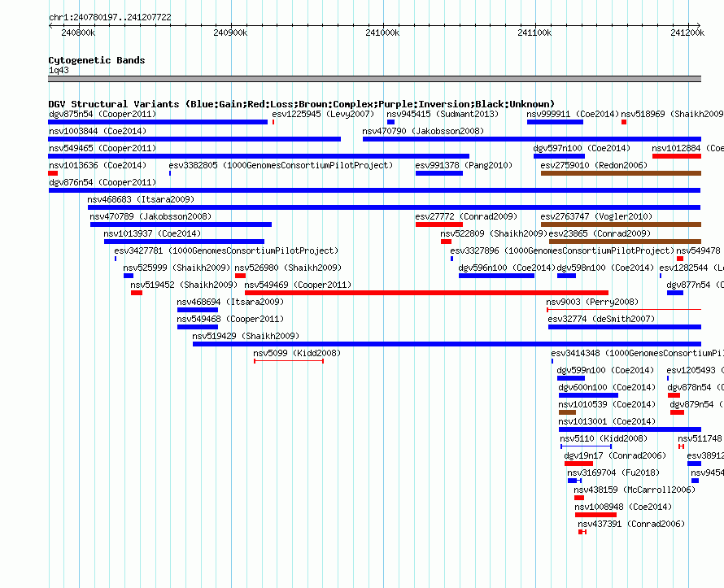
Task: Open nsv1012884 variant label
Action: click(x=687, y=148)
